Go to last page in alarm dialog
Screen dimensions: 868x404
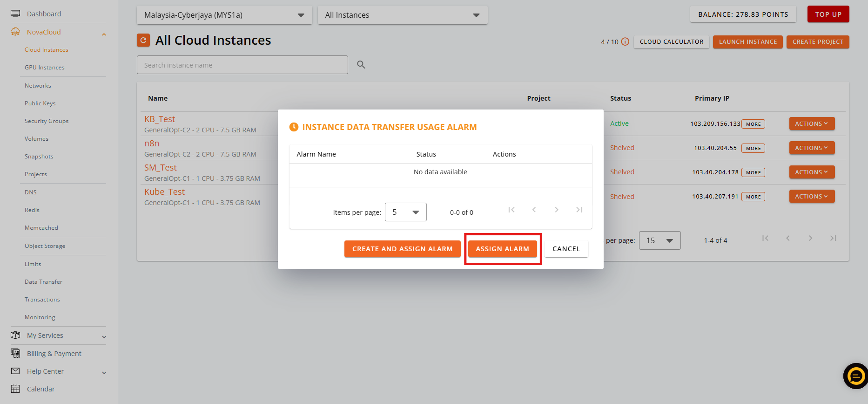click(x=579, y=210)
